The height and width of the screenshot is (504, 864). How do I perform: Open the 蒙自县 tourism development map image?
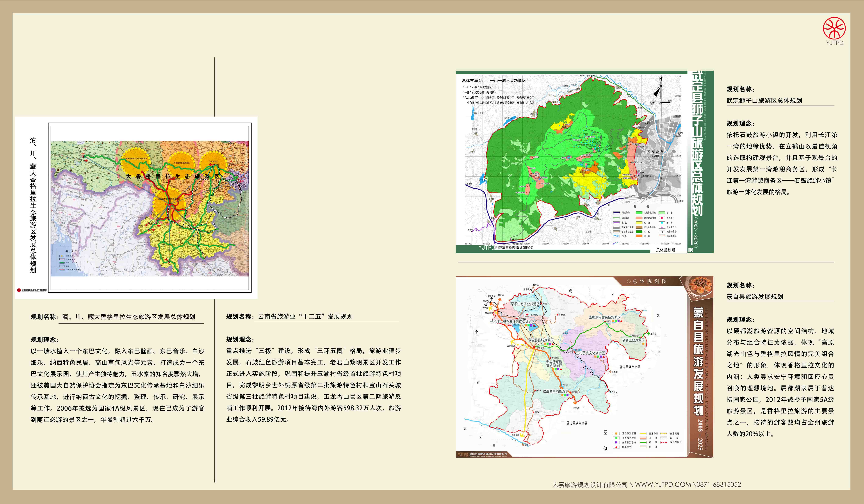click(x=585, y=367)
